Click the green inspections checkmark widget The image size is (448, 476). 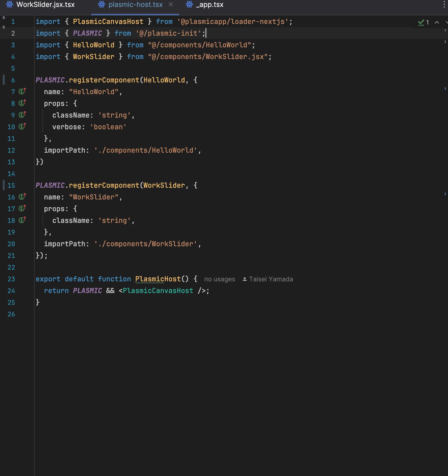[423, 23]
